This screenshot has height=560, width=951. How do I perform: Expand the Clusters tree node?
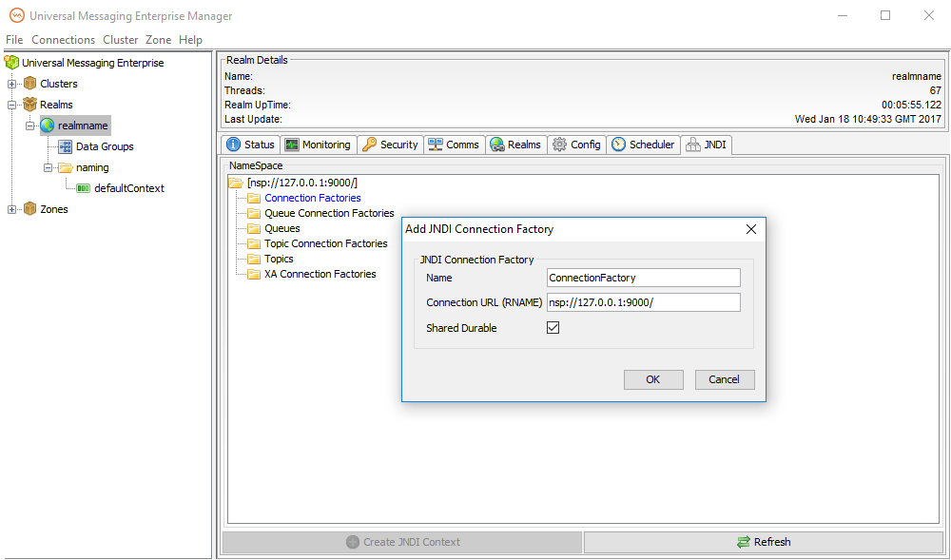pos(11,84)
